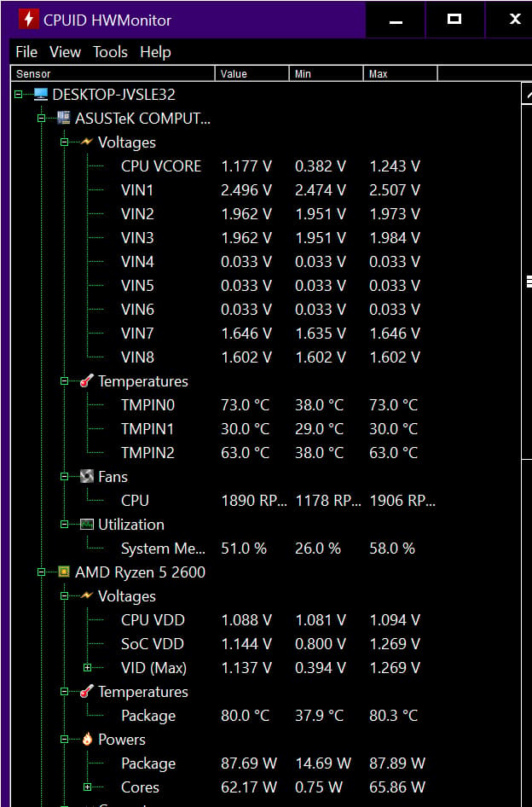Click the Value column header
The width and height of the screenshot is (532, 807).
click(252, 73)
